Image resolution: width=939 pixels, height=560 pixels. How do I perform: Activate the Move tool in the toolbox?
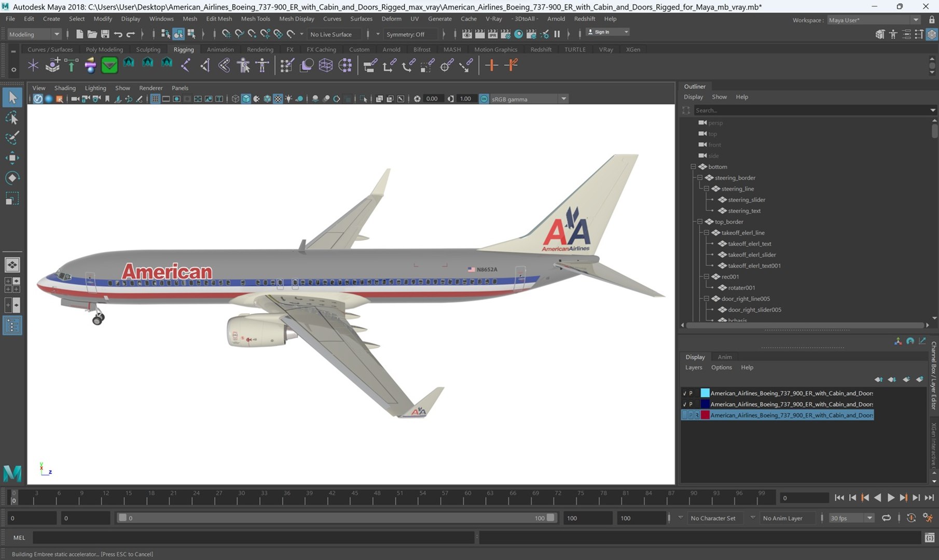coord(12,158)
